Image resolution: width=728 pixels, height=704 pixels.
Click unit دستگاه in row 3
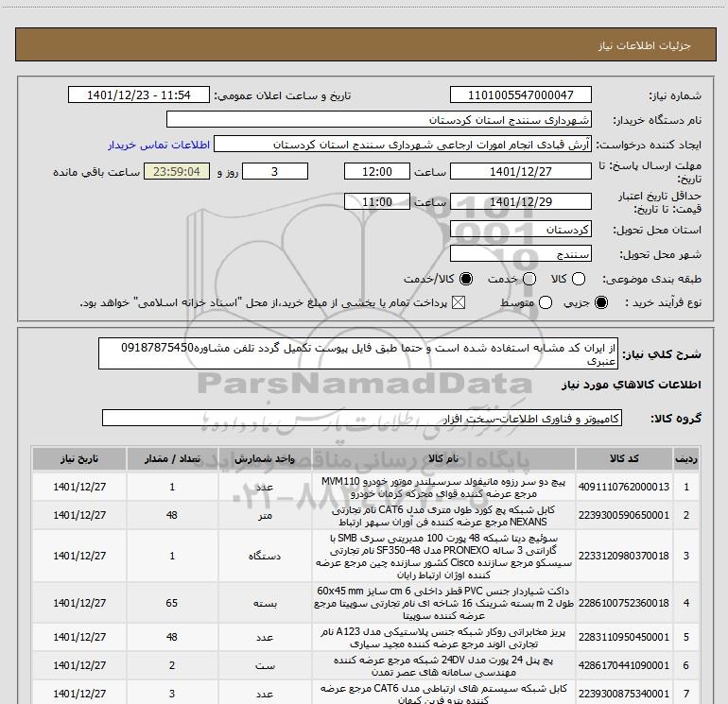pos(265,556)
